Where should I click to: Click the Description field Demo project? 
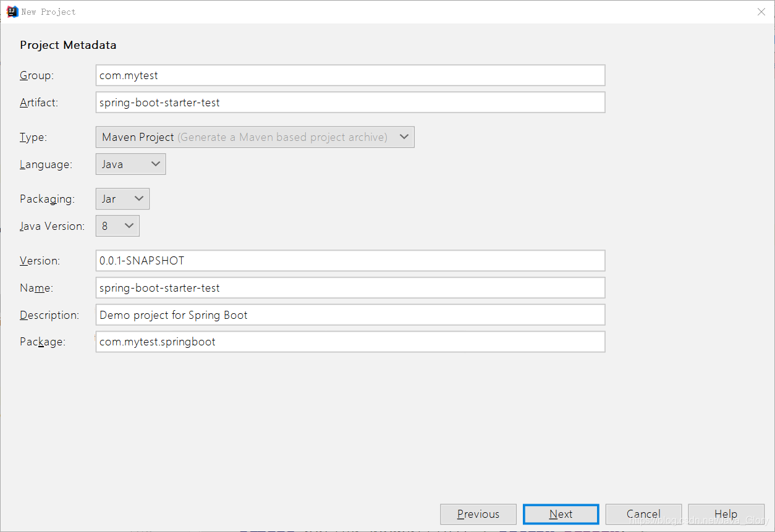click(x=350, y=315)
